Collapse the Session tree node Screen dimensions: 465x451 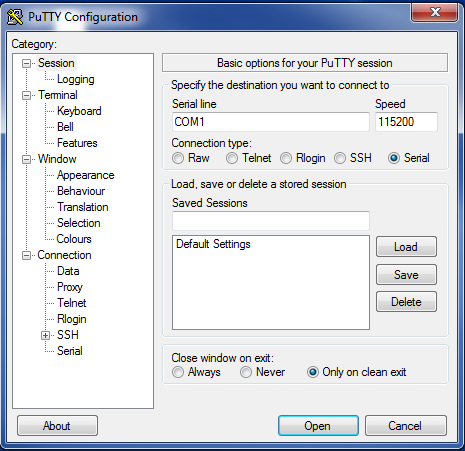click(26, 63)
